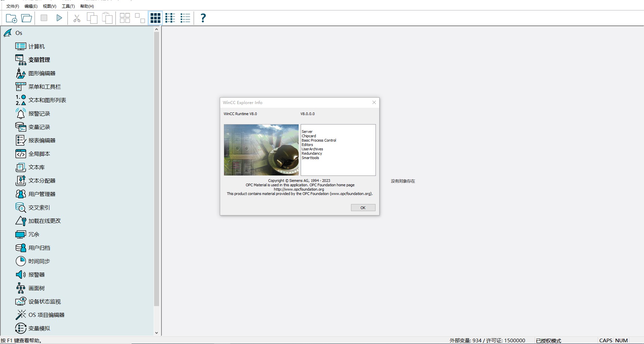Open 变量管理 (Tag Management) in tree
Image resolution: width=644 pixels, height=344 pixels.
(39, 60)
